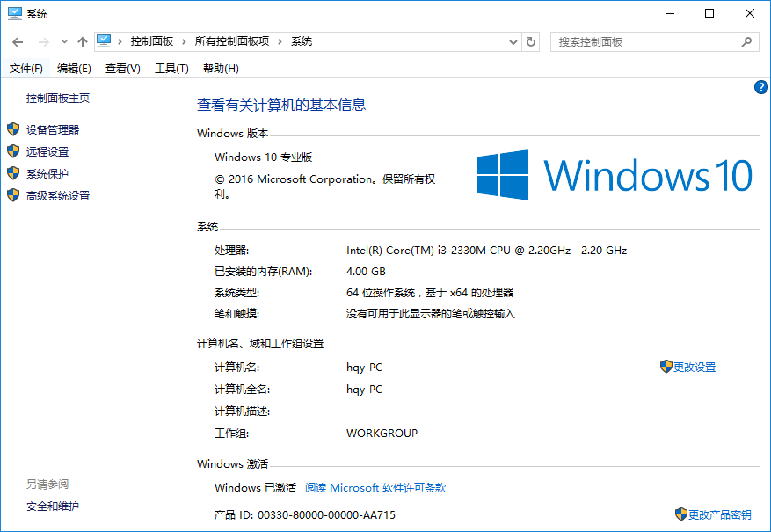
Task: Click 没有可用于此显示器的笔或触控输入 text
Action: pyautogui.click(x=431, y=314)
